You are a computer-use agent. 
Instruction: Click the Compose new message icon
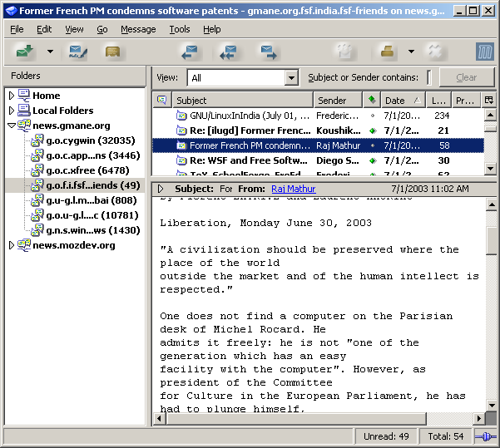(x=78, y=52)
